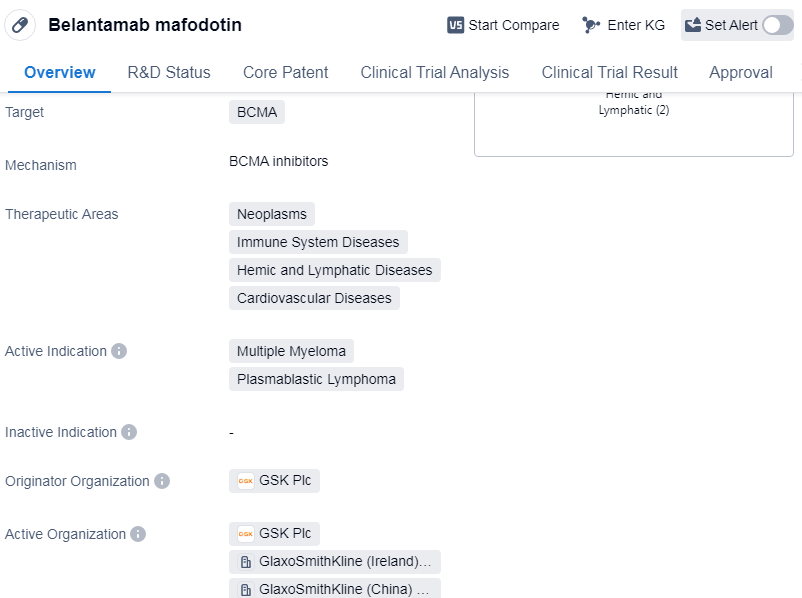Click the BCMA target tag
Viewport: 802px width, 598px height.
257,112
